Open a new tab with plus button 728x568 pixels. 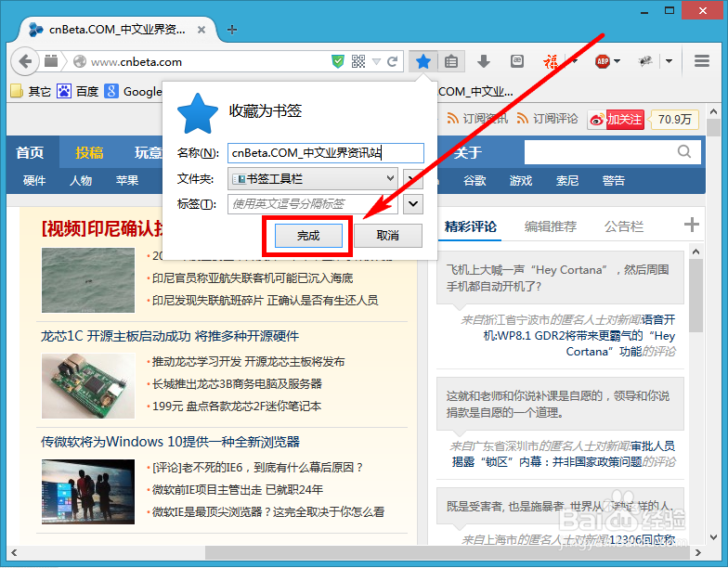232,30
